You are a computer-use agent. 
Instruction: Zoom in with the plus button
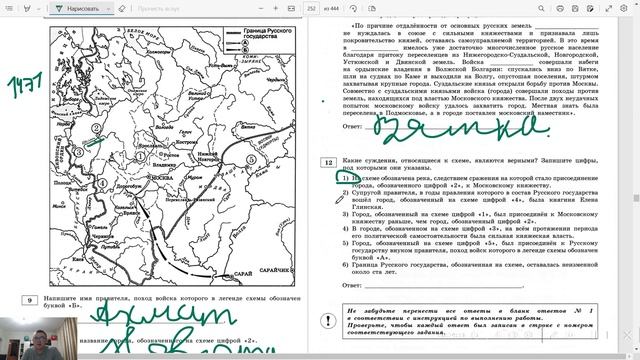276,8
